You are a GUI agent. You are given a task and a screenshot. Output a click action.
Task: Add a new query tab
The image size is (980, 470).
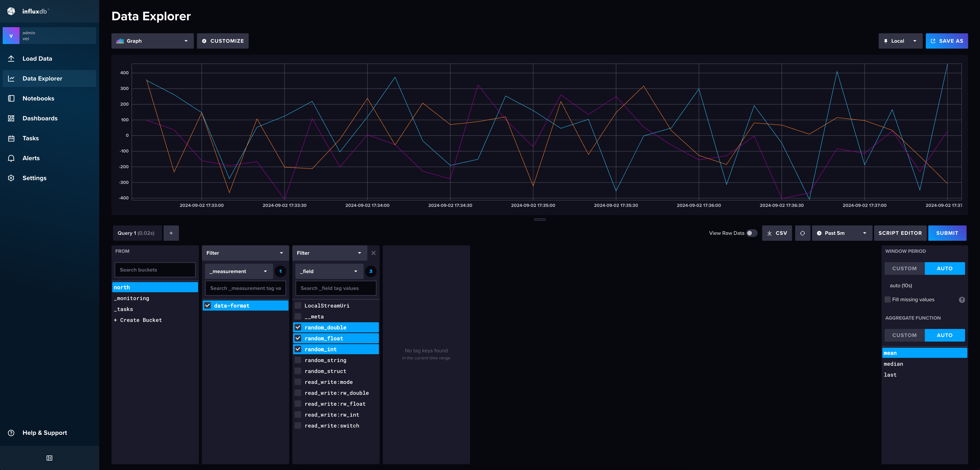click(x=171, y=233)
